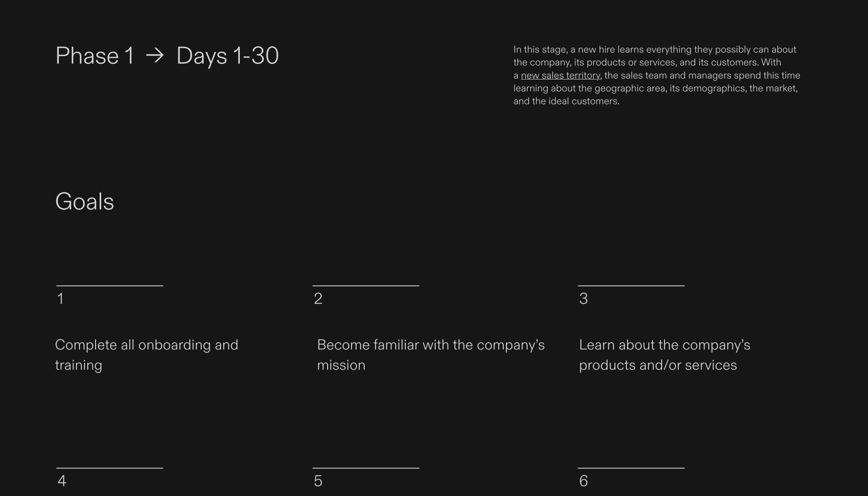Select the "Goals" section heading

click(85, 202)
